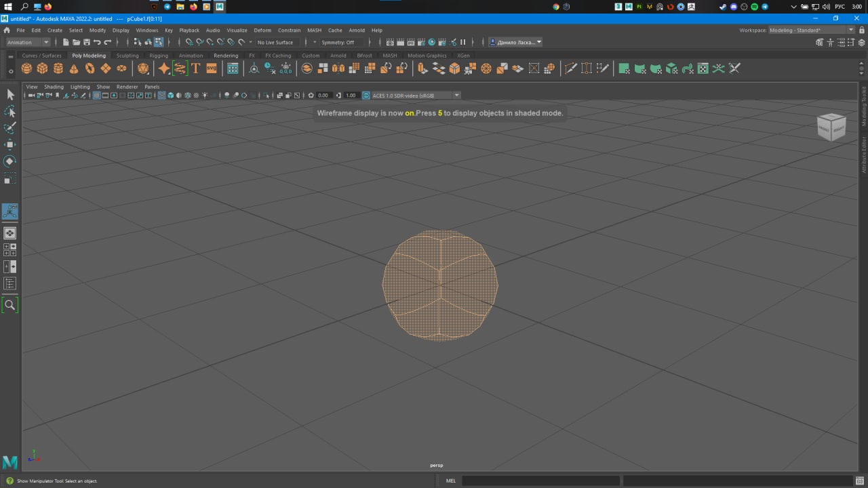This screenshot has height=488, width=868.
Task: Open the user account dropdown
Action: point(515,42)
